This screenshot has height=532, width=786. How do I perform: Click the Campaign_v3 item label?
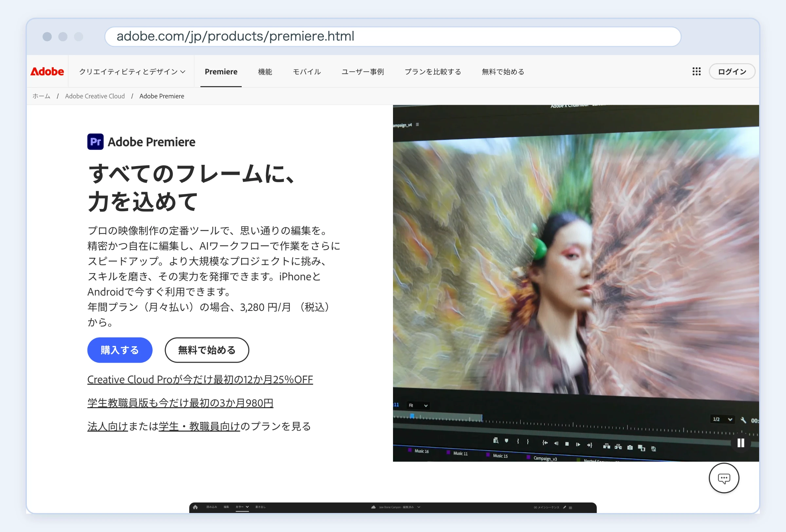545,458
